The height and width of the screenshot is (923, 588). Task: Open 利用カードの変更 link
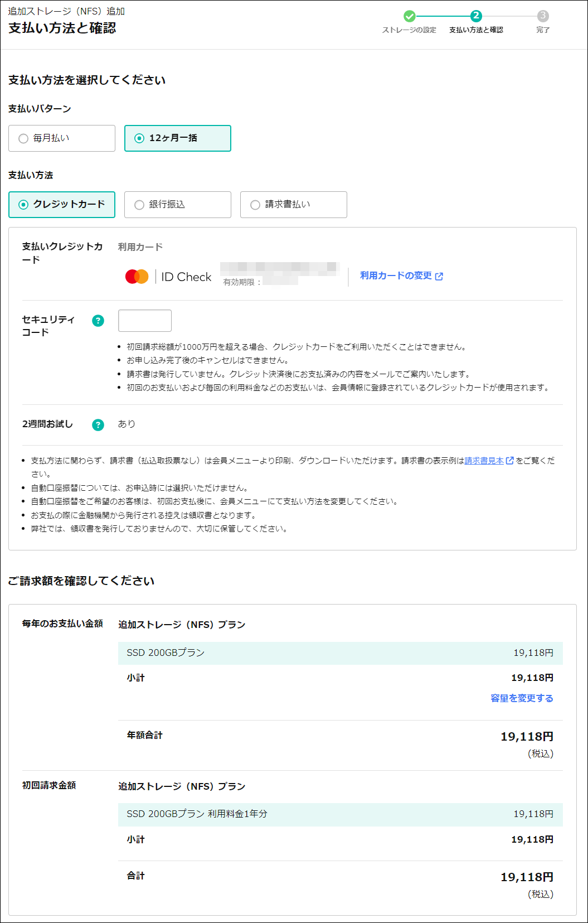click(x=396, y=276)
